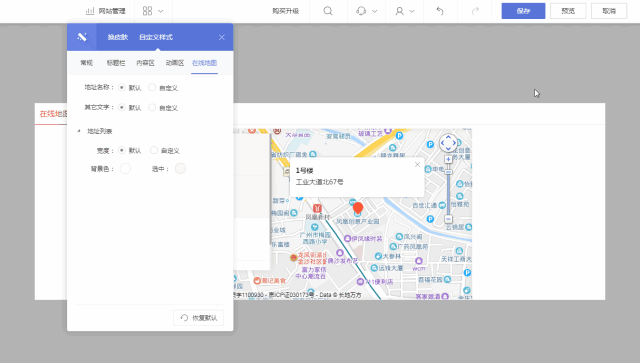The image size is (640, 363).
Task: Select the 在线地图 online map tab
Action: coord(204,63)
